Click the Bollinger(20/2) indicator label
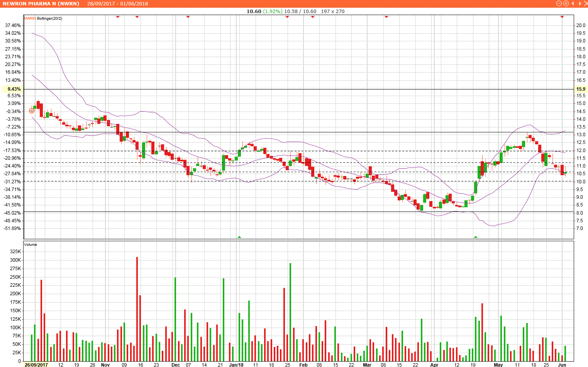 point(49,18)
